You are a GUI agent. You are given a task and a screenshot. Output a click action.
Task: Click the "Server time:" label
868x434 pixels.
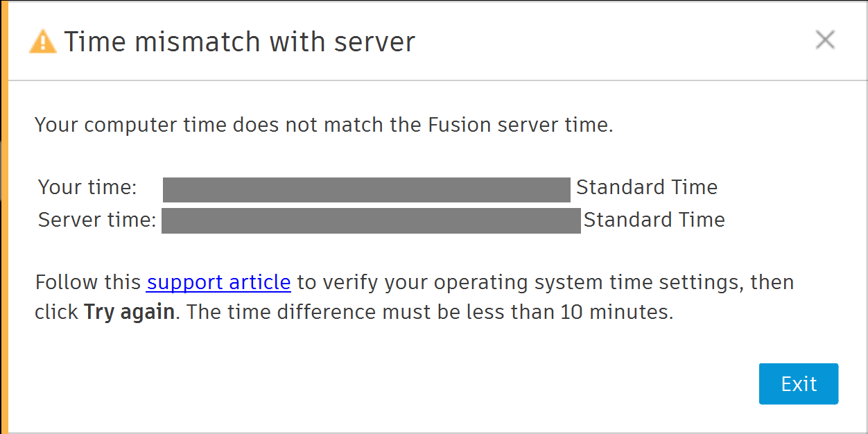coord(97,220)
